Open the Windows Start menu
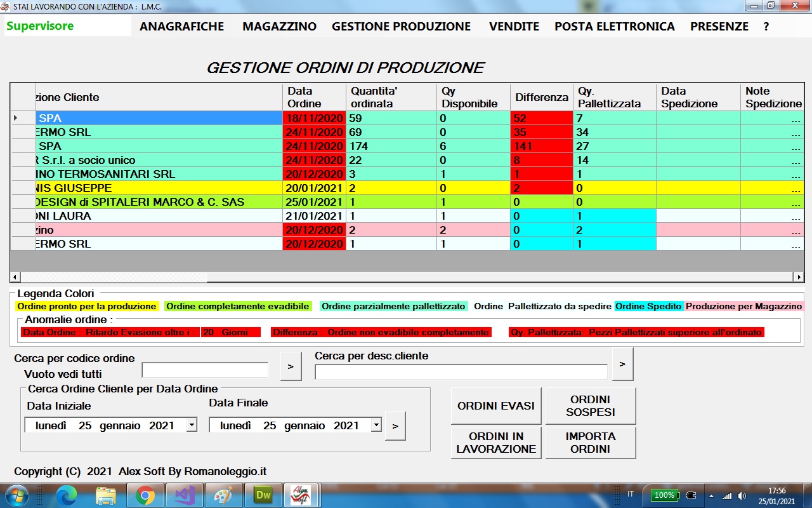 pyautogui.click(x=16, y=495)
